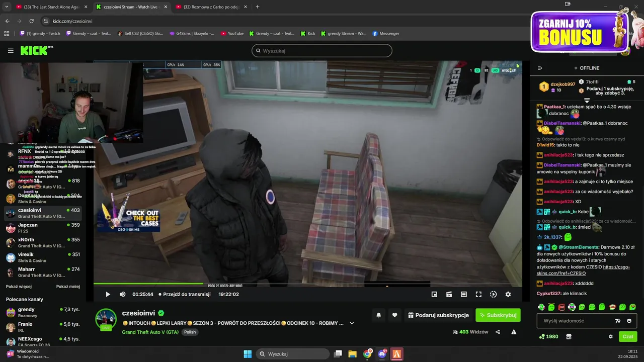Open channel points shop icon
Screen dimensions: 644x362
click(569, 336)
